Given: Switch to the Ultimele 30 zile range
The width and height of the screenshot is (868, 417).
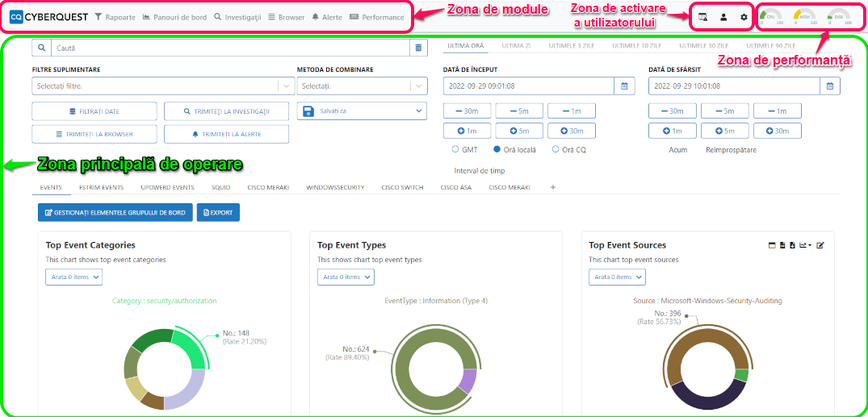Looking at the screenshot, I should coord(704,46).
